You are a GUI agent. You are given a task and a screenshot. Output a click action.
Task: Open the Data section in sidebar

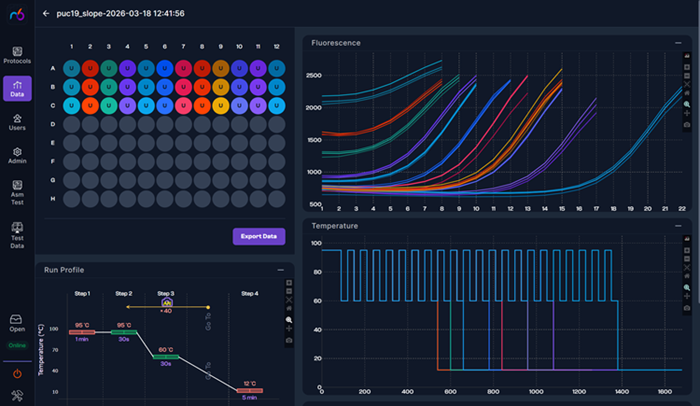point(17,88)
